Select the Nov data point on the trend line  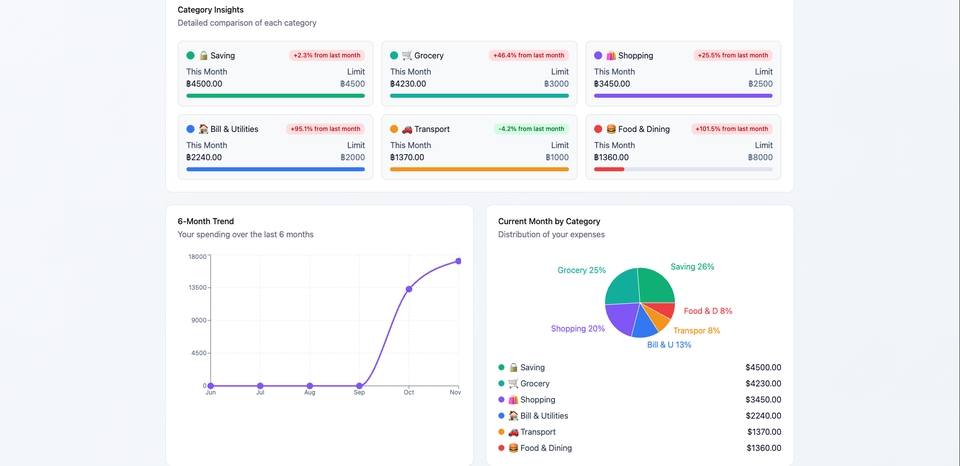tap(458, 261)
